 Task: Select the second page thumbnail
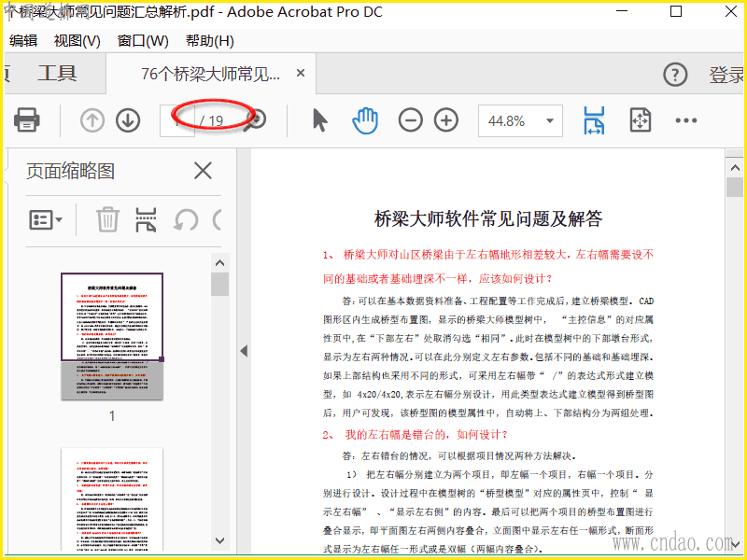tap(112, 499)
